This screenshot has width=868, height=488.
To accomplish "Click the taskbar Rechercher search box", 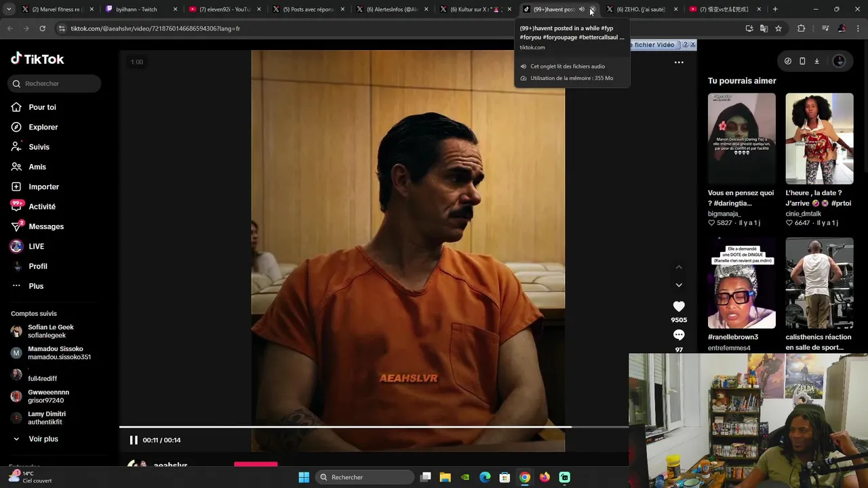I will click(365, 477).
